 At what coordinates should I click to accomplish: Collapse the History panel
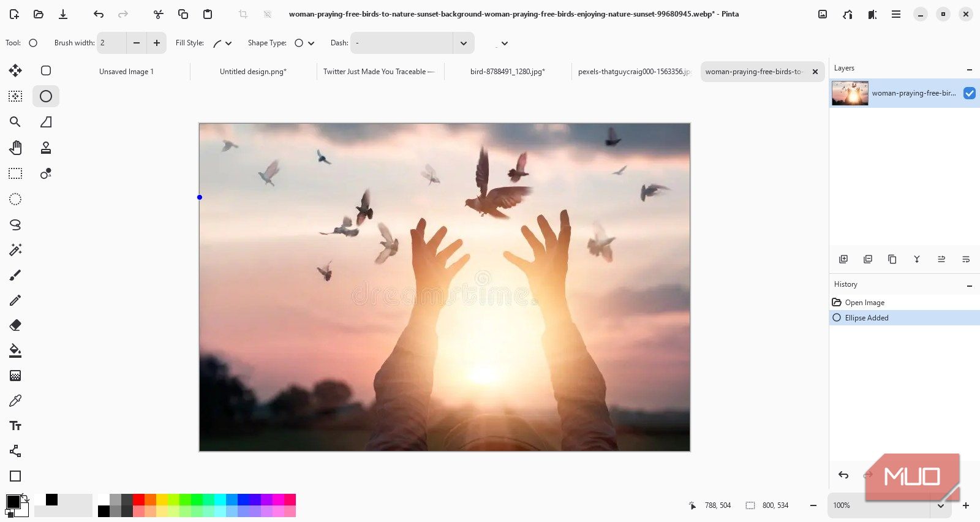pos(970,285)
